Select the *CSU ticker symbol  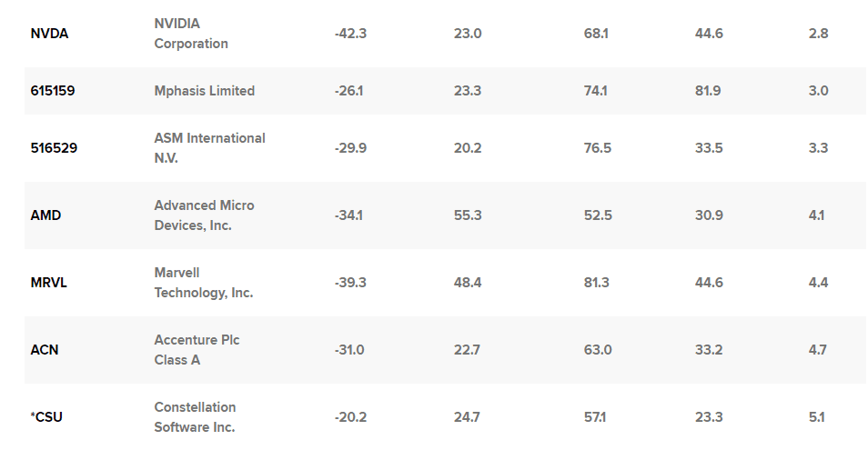[46, 417]
